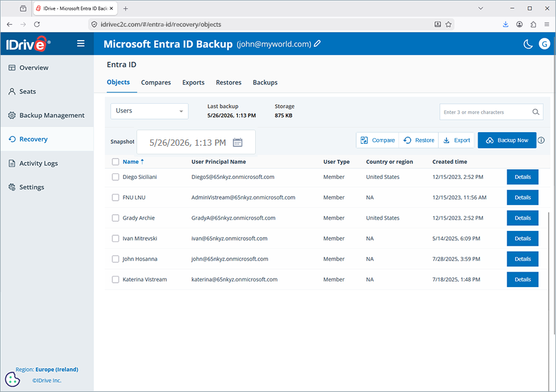Open a new browser tab
Viewport: 556px width, 392px height.
[125, 9]
